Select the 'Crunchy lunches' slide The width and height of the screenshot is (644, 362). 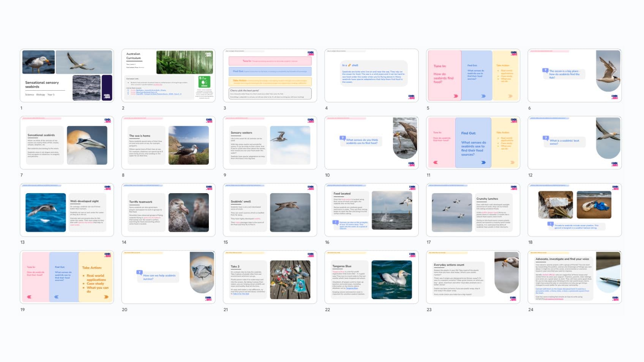click(473, 210)
